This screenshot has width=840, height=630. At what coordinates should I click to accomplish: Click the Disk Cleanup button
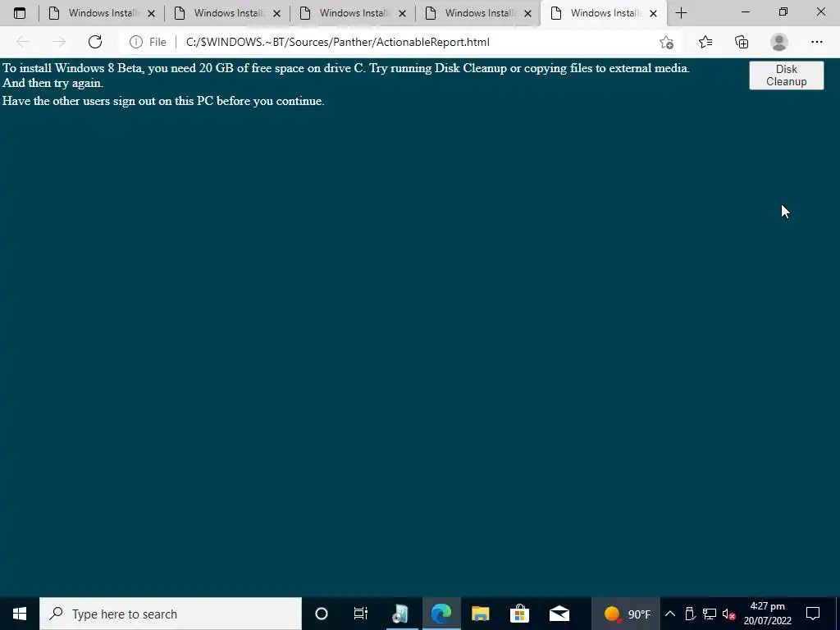786,75
